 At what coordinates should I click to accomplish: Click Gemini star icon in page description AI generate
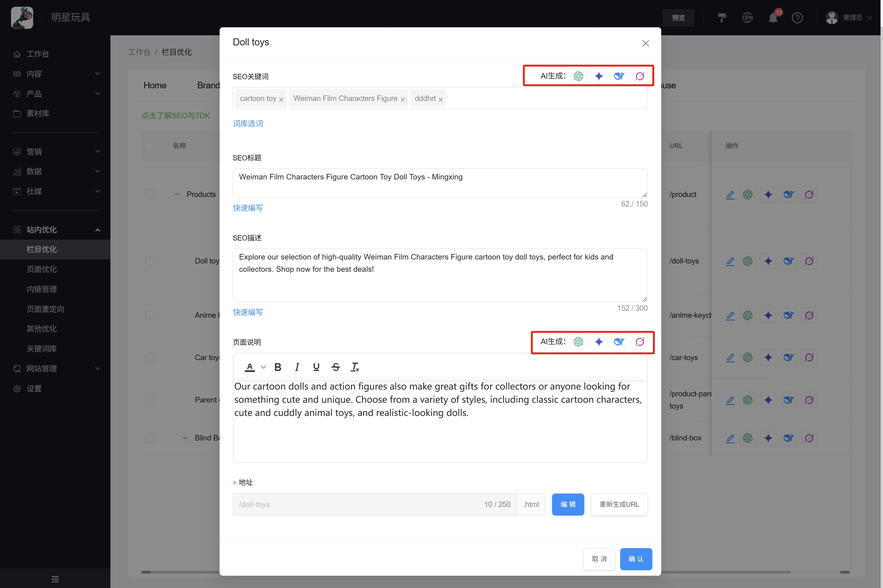[x=599, y=342]
